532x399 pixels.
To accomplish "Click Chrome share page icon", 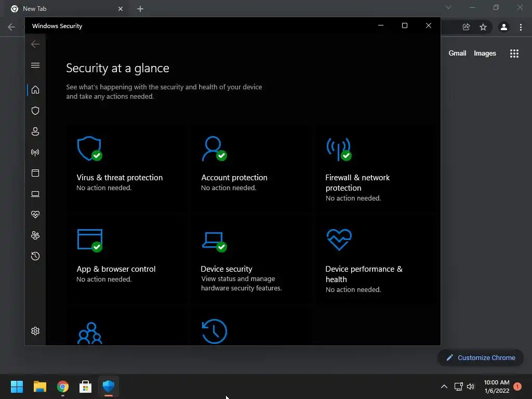I will 466,27.
